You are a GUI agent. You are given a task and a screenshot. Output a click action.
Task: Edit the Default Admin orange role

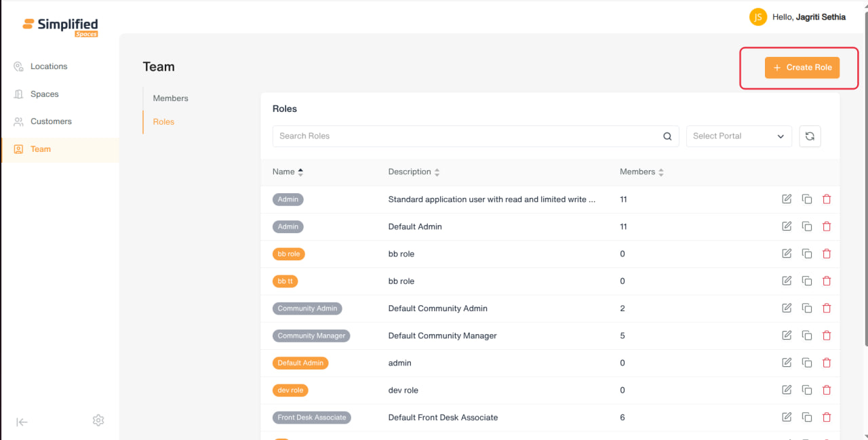click(787, 363)
